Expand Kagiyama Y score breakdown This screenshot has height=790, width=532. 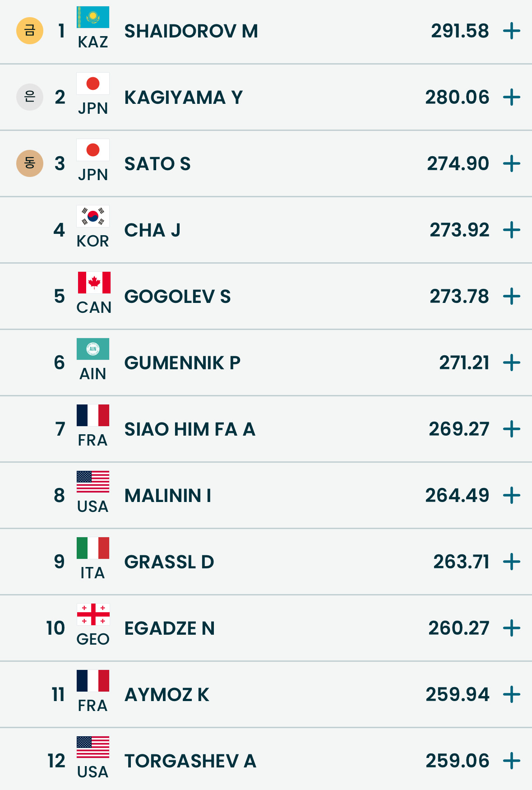coord(512,98)
